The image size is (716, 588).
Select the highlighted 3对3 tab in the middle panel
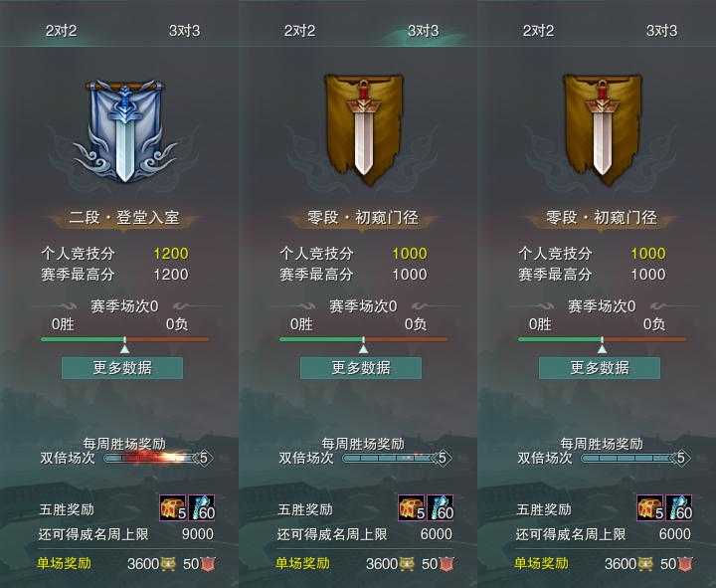(423, 31)
